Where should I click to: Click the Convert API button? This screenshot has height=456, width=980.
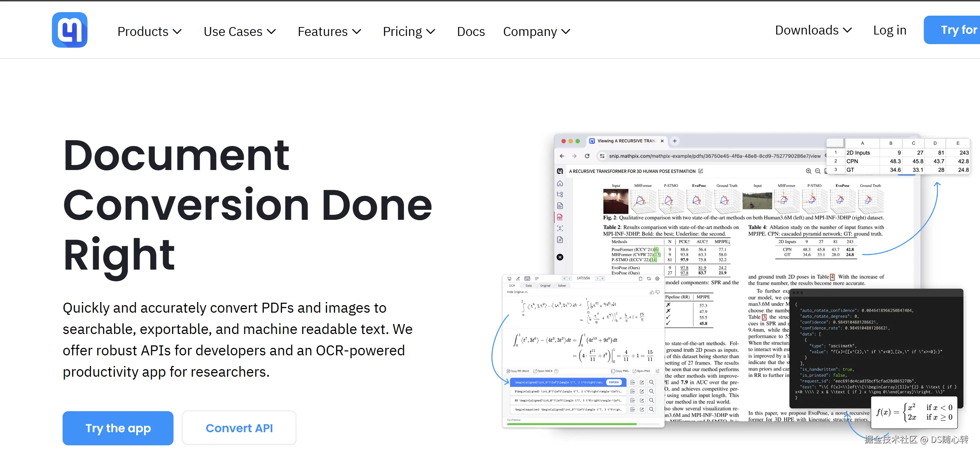click(239, 428)
